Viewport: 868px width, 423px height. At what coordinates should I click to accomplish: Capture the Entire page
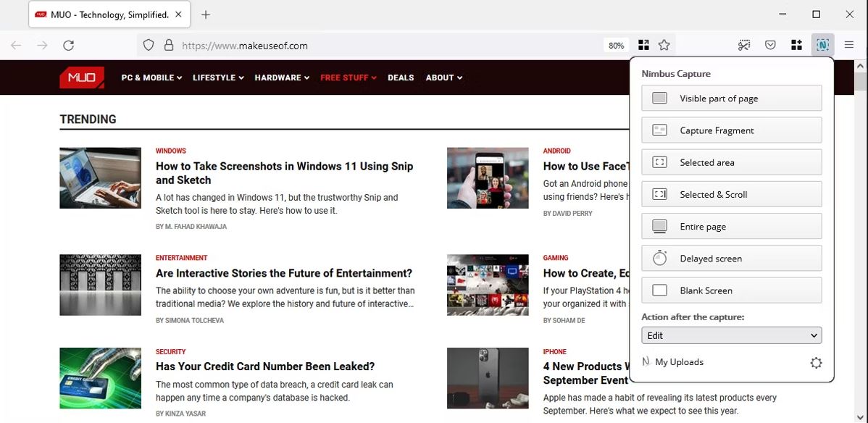(x=731, y=227)
